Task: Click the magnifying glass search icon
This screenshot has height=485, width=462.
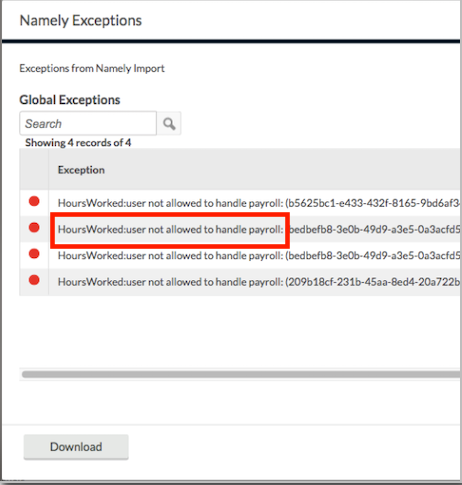Action: coord(169,124)
